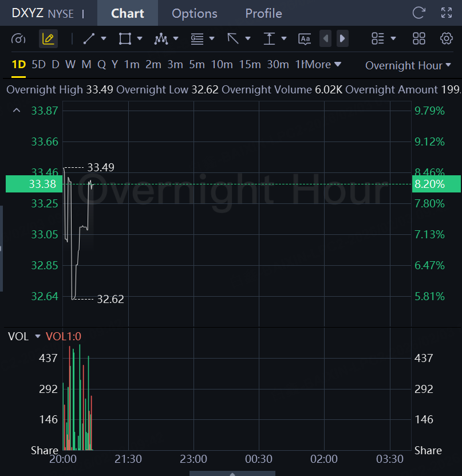Select the trend line drawing tool

coord(89,39)
